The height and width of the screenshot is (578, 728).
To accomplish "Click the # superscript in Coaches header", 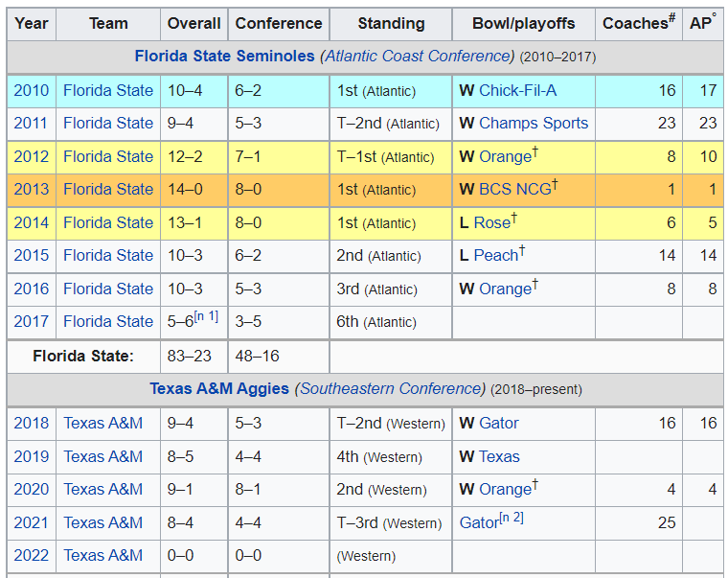I will [671, 16].
